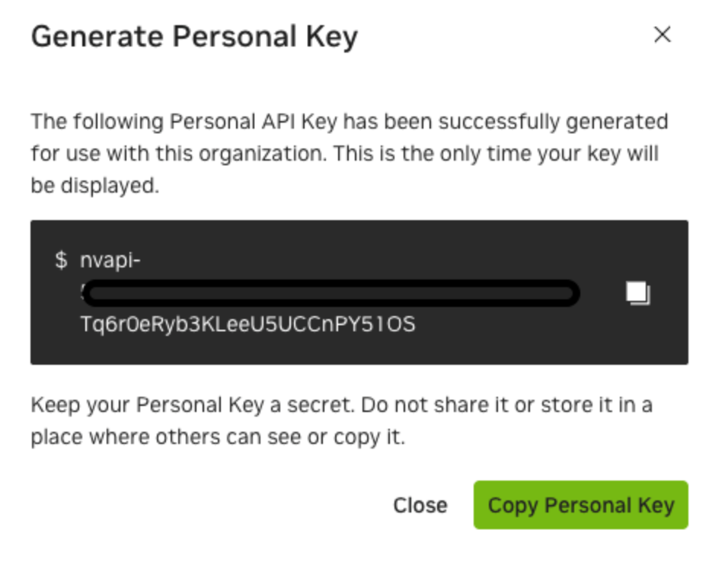Click the dollar sign prompt symbol

(61, 260)
